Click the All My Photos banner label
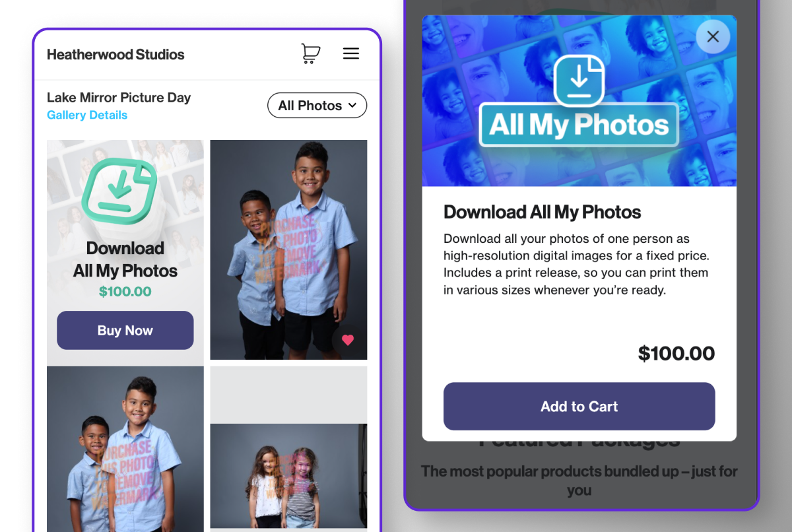 click(x=579, y=125)
